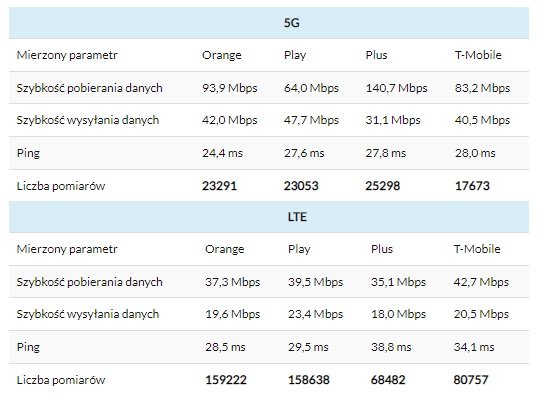The image size is (540, 395).
Task: Click the 93,9 Mbps Orange download value
Action: pos(230,88)
